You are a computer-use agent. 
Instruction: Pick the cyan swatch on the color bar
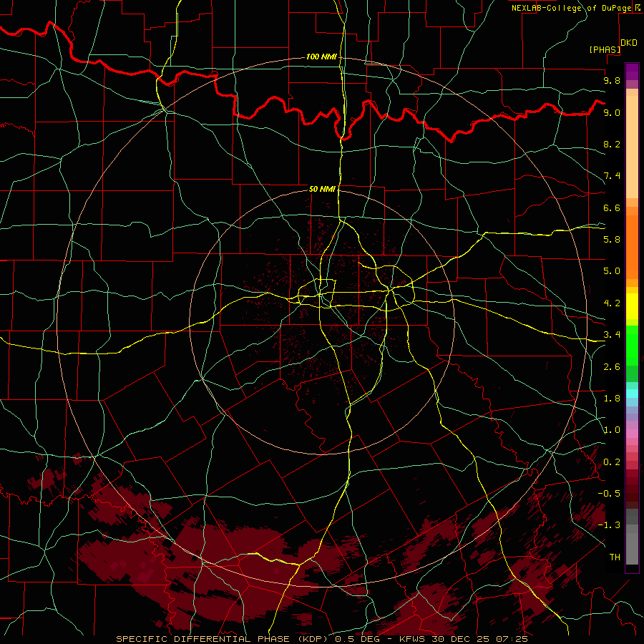pyautogui.click(x=632, y=394)
